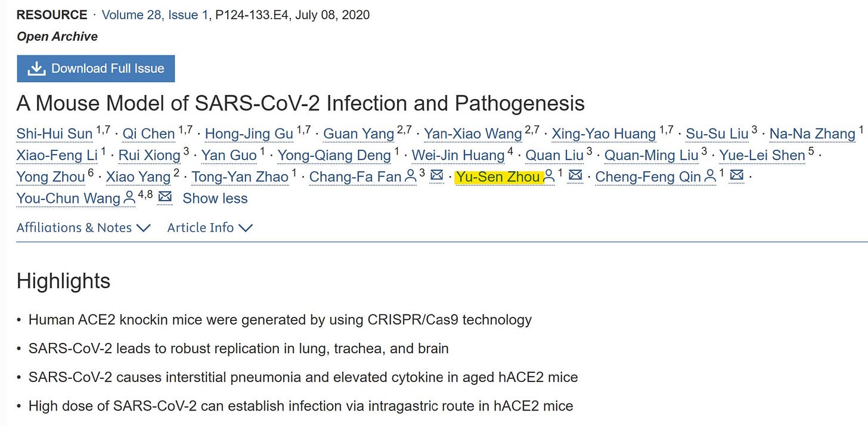Open author Yue-Lei Shen link
Viewport: 868px width, 426px height.
point(762,155)
